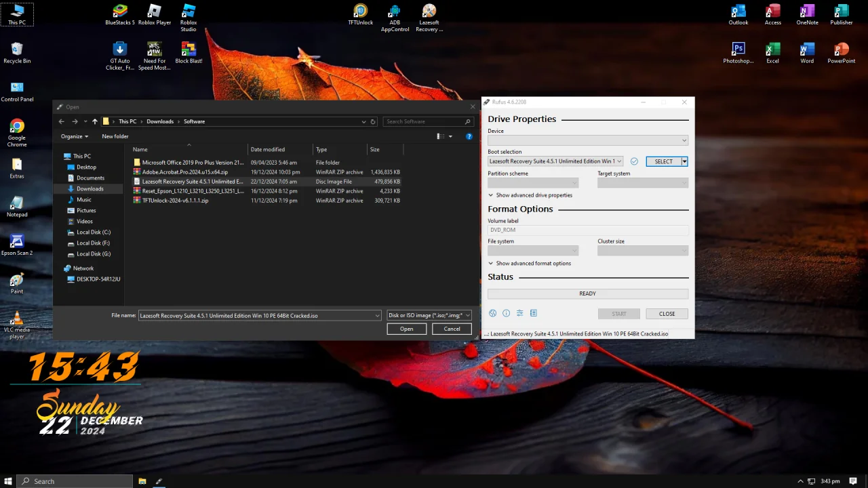Screen dimensions: 868x488
Task: Expand Show advanced drive properties
Action: [530, 195]
